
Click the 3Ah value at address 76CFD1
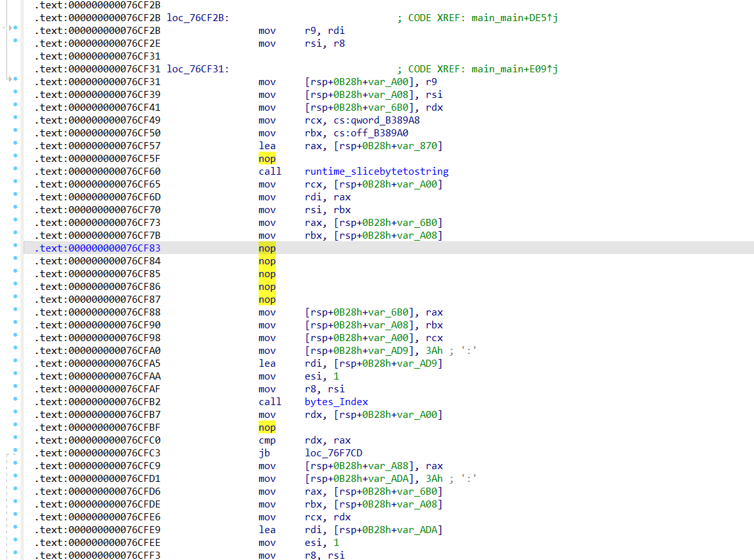pyautogui.click(x=434, y=479)
